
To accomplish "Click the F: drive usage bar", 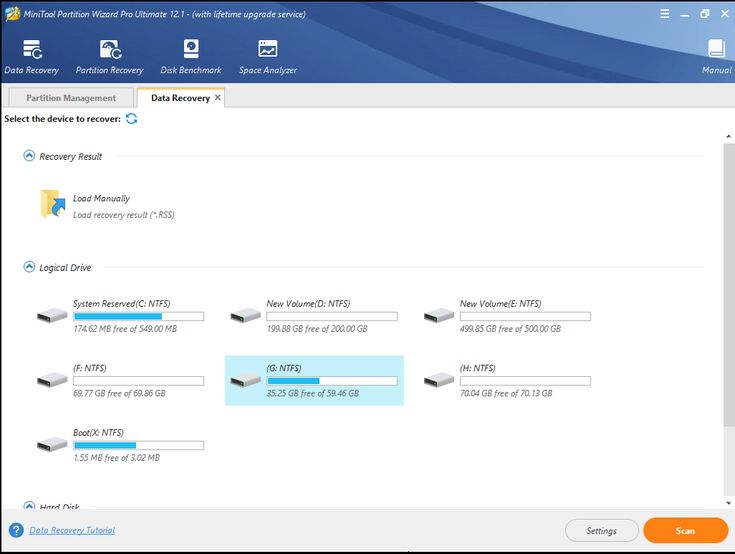I will (138, 381).
